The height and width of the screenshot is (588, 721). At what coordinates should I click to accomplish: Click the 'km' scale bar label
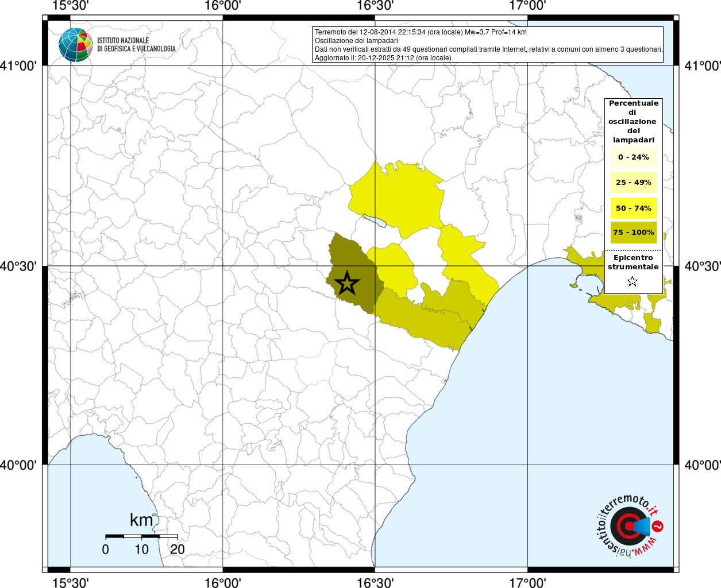pos(141,520)
